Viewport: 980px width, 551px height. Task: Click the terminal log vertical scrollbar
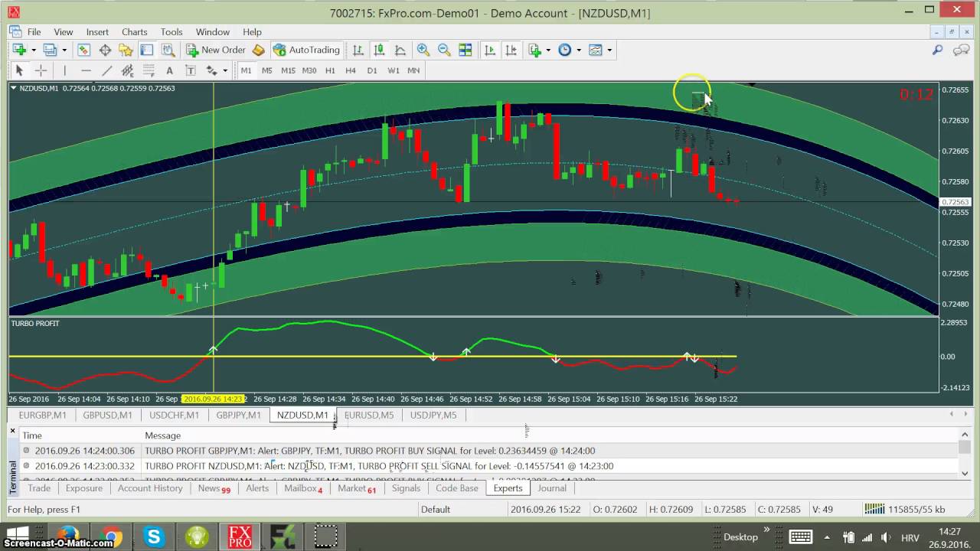click(964, 447)
